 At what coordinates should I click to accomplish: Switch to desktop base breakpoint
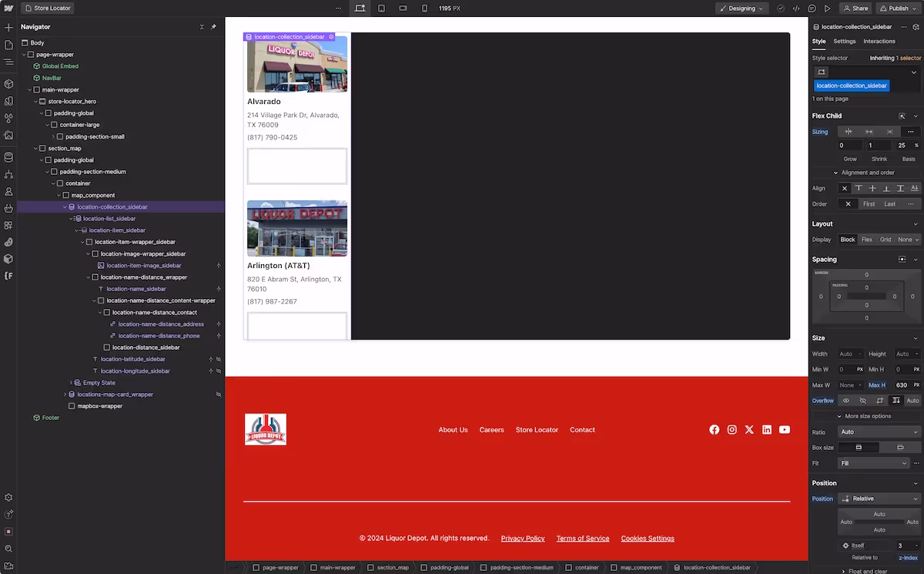360,8
